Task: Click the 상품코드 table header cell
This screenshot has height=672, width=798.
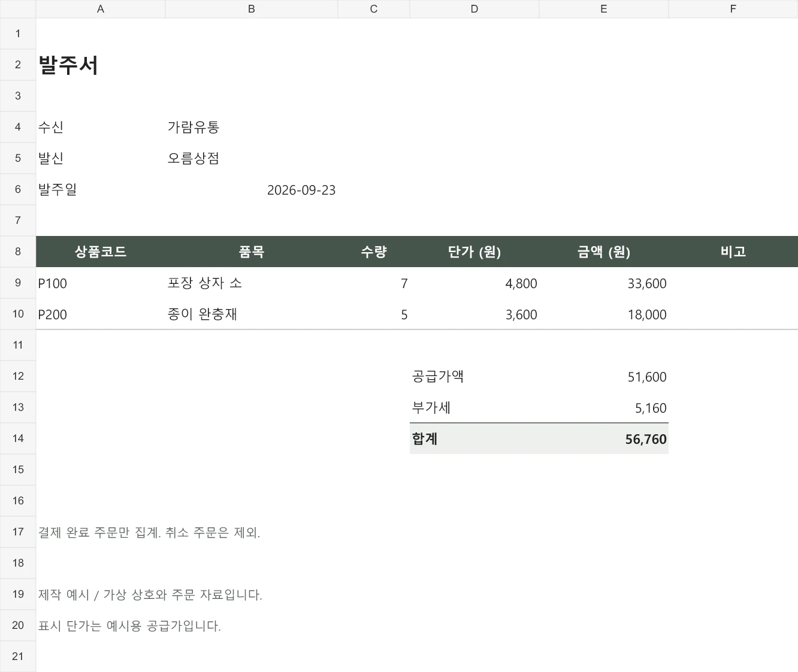Action: (x=101, y=252)
